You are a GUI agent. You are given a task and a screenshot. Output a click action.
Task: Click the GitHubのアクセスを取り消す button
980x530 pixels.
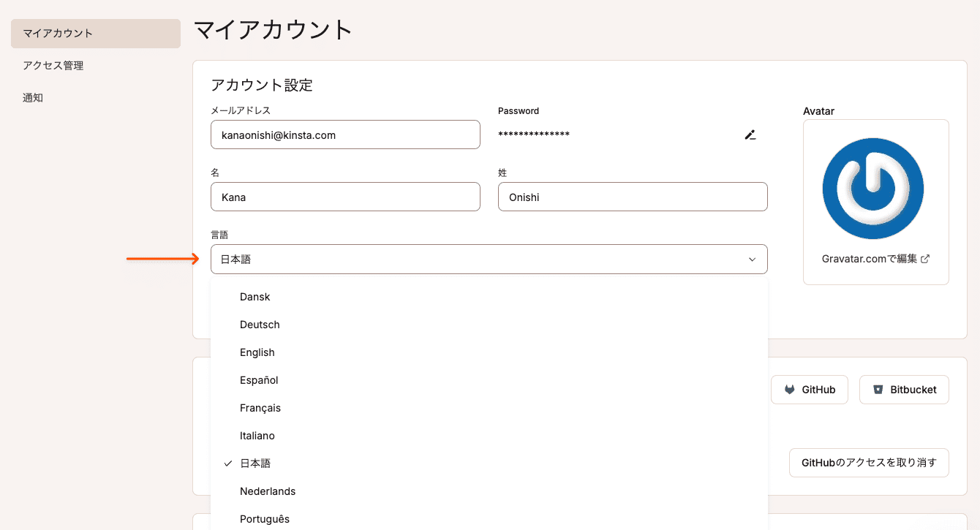click(x=869, y=463)
